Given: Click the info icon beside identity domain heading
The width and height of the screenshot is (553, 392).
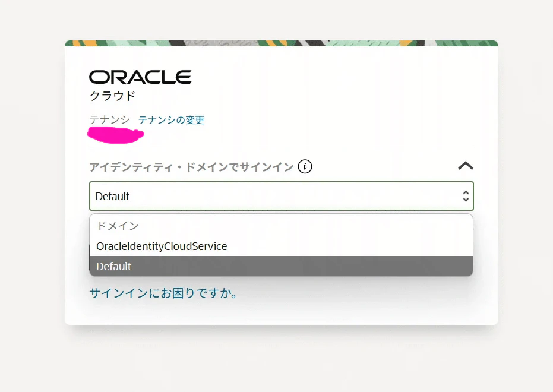Looking at the screenshot, I should (x=305, y=166).
